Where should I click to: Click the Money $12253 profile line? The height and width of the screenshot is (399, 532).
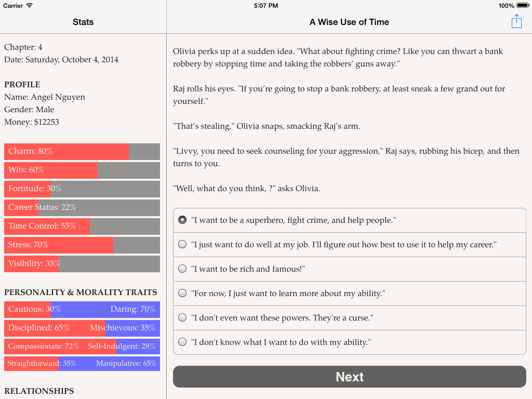pyautogui.click(x=32, y=122)
